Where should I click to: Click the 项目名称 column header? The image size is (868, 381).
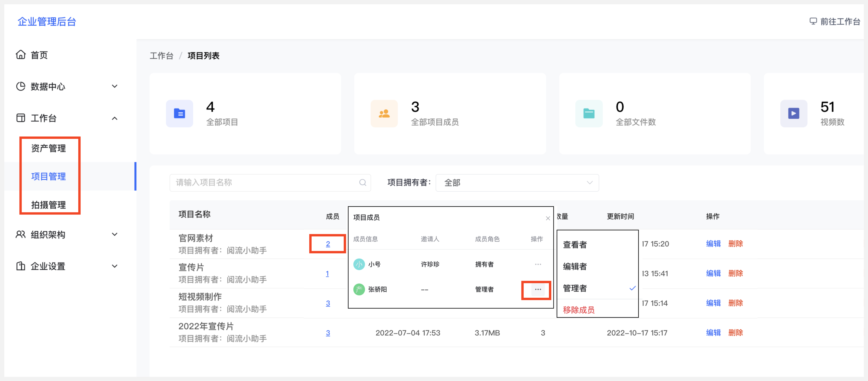[x=194, y=214]
